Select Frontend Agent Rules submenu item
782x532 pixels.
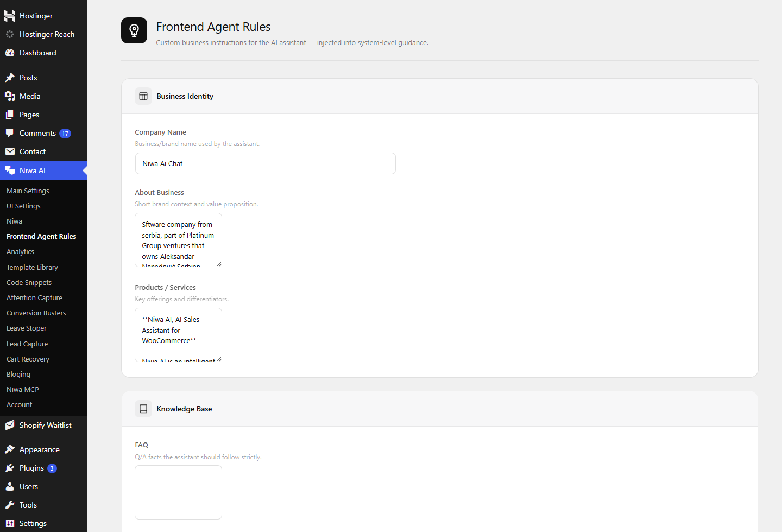41,236
